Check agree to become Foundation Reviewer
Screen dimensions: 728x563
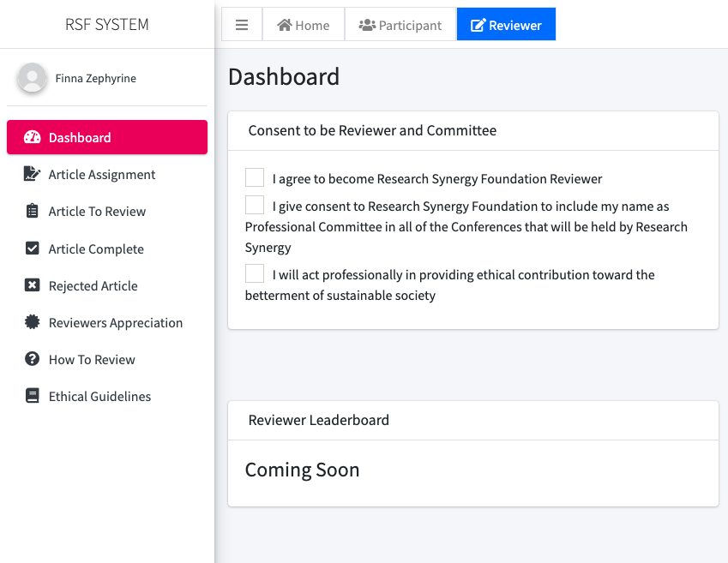click(x=255, y=177)
